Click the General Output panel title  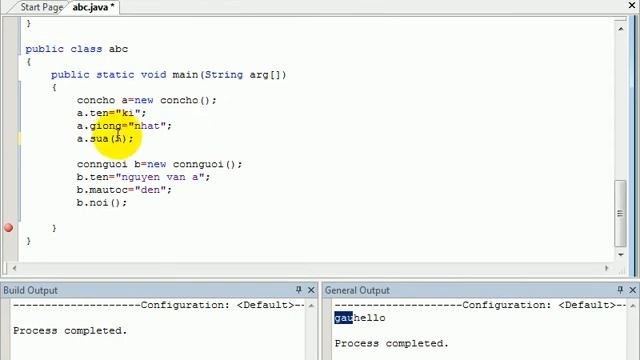[x=357, y=290]
